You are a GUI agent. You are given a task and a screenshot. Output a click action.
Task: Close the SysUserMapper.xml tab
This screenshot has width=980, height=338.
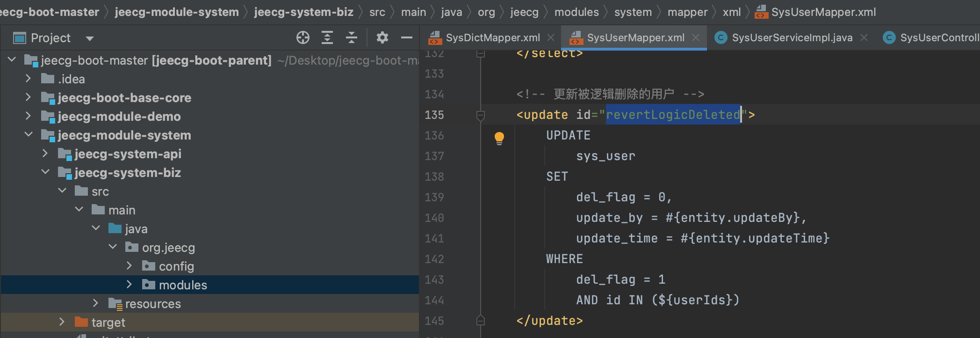pos(696,37)
